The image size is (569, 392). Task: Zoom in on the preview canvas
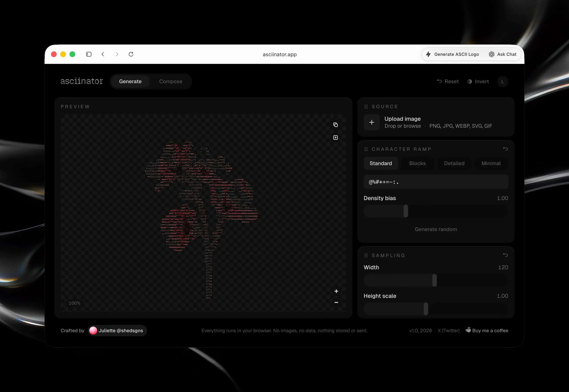[336, 291]
